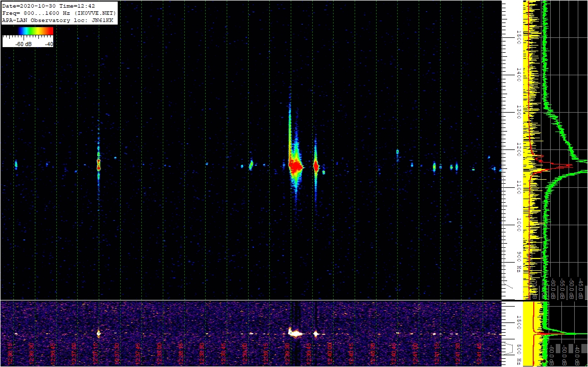Screen dimensions: 588x367
Task: Click the 1000 frequency label in the upper plot
Action: click(519, 225)
